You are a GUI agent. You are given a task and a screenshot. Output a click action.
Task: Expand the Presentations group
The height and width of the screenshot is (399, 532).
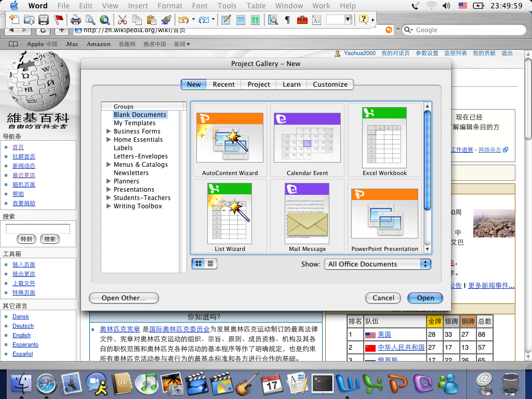pos(109,189)
